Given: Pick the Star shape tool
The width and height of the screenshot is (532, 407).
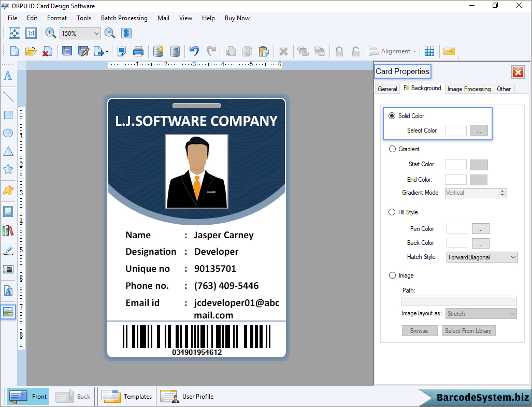Looking at the screenshot, I should [8, 169].
